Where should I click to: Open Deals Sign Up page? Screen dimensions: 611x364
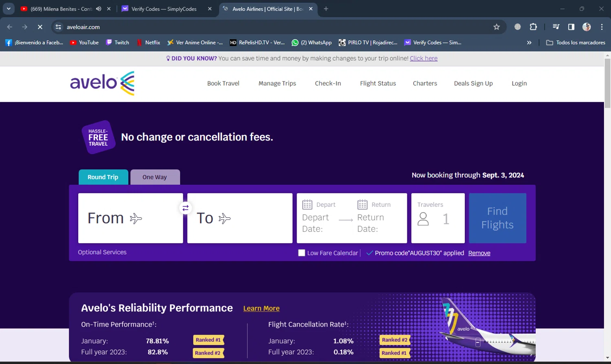(473, 83)
